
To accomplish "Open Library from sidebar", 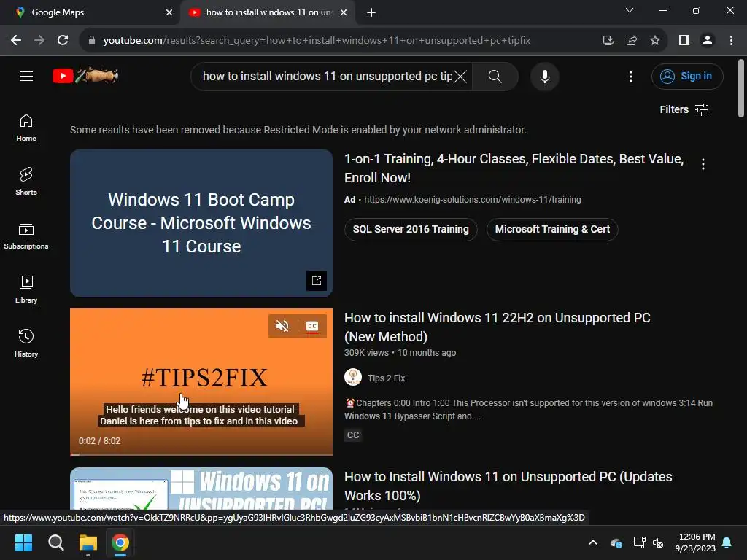I will point(26,289).
